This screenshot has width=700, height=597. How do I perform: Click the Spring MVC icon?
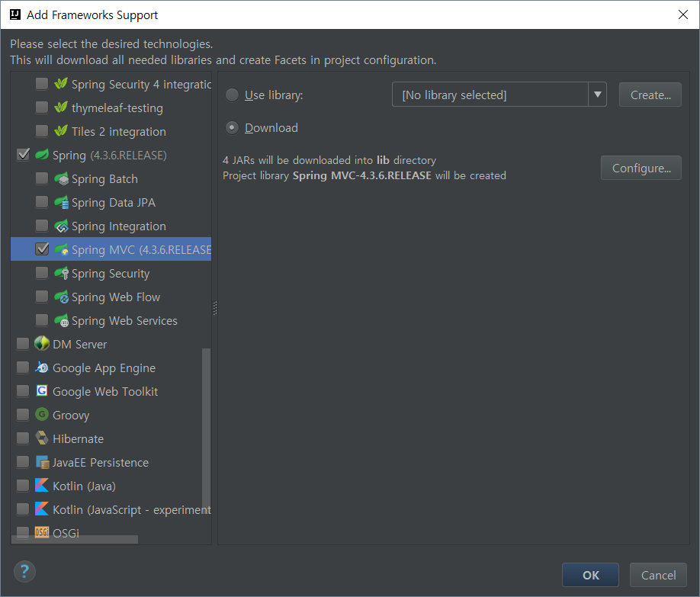(x=61, y=249)
